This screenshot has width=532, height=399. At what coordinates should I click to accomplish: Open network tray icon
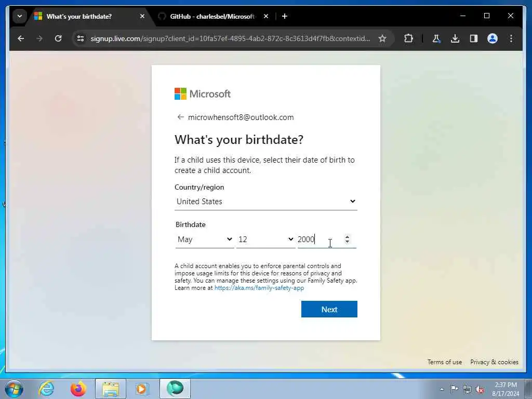(x=467, y=390)
